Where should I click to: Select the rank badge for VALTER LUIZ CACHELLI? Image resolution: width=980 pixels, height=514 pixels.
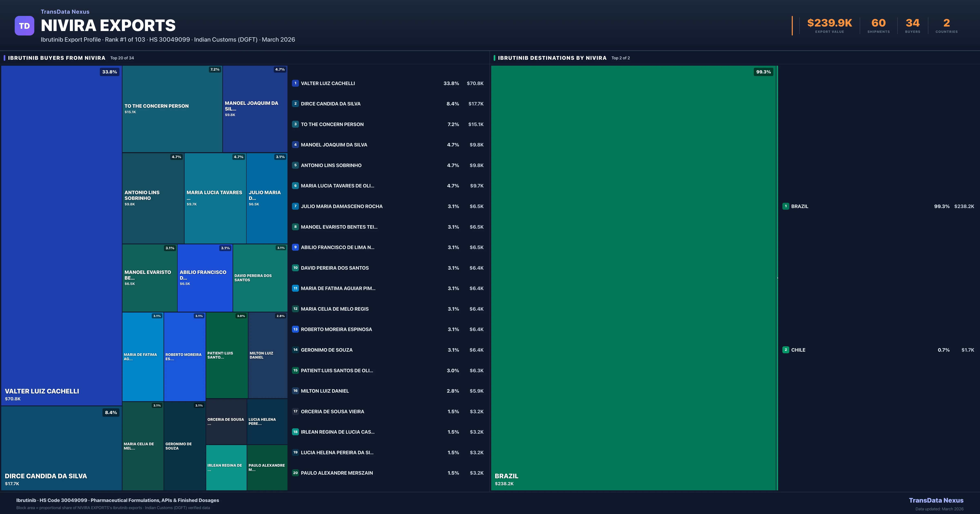click(x=295, y=83)
